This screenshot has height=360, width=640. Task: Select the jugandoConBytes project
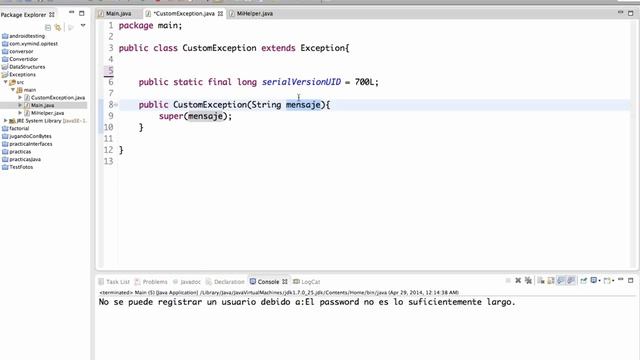[x=30, y=136]
